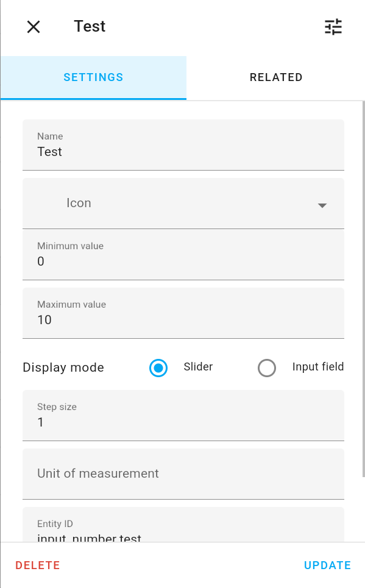Screen dimensions: 365x588
Task: Close the Test dialog with the X icon
Action: click(34, 27)
